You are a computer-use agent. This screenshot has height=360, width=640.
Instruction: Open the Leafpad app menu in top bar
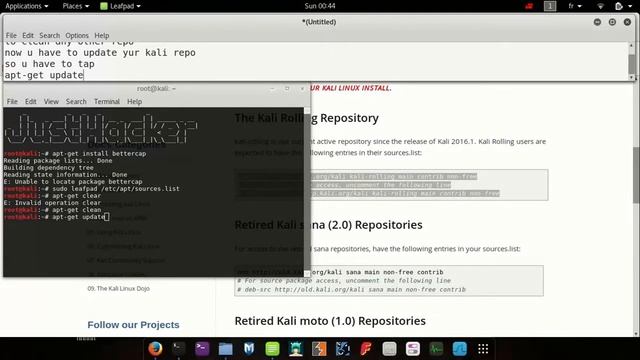[x=121, y=6]
